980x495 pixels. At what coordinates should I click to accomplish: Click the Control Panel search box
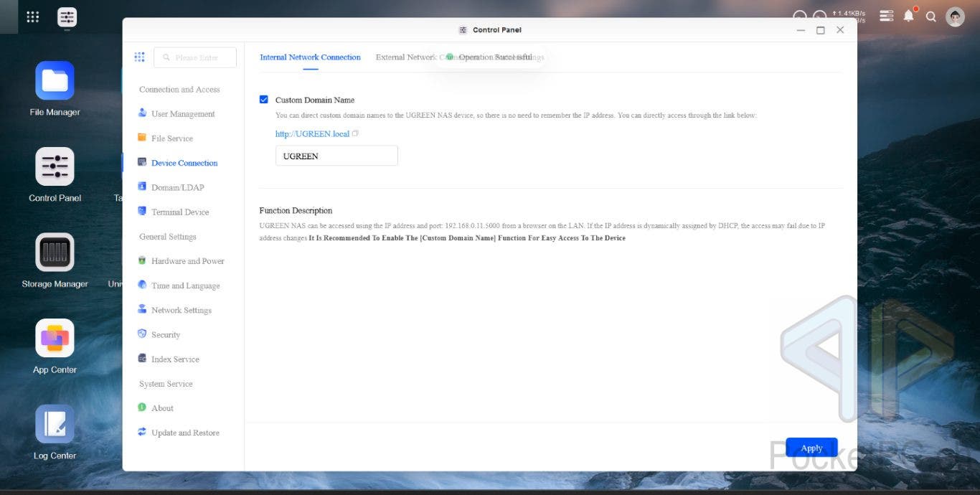coord(195,57)
